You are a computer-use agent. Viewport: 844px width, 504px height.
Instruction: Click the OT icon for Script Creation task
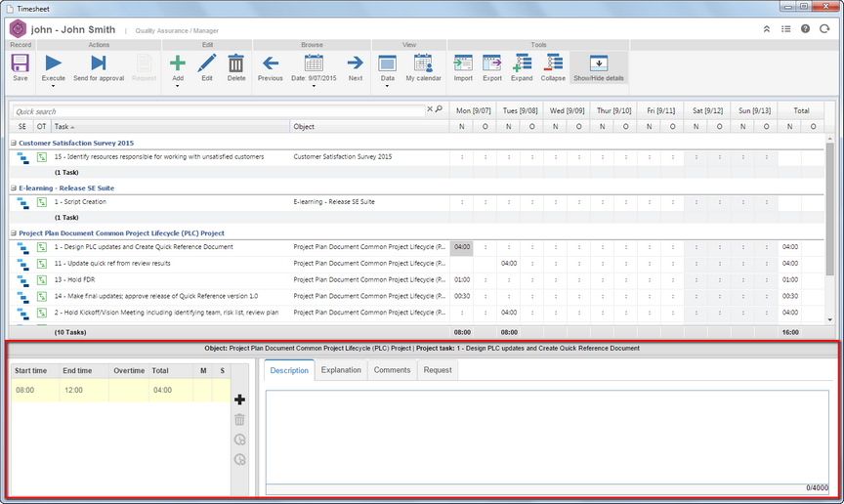(x=41, y=202)
